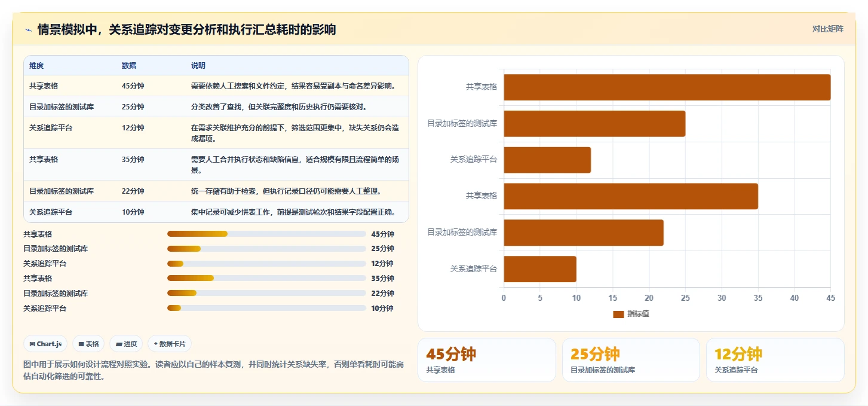Click the 45分钟 progress bar
Screen dimensions: 868x406
point(266,234)
